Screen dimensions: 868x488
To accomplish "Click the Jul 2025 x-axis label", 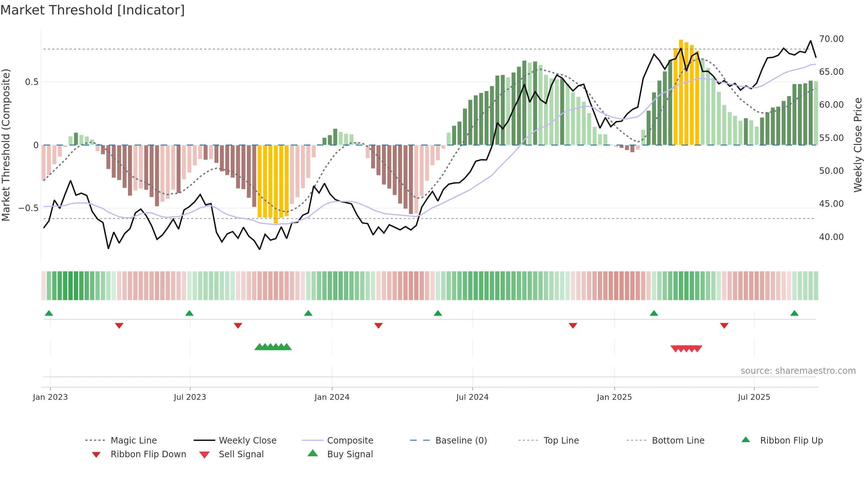I will 754,397.
